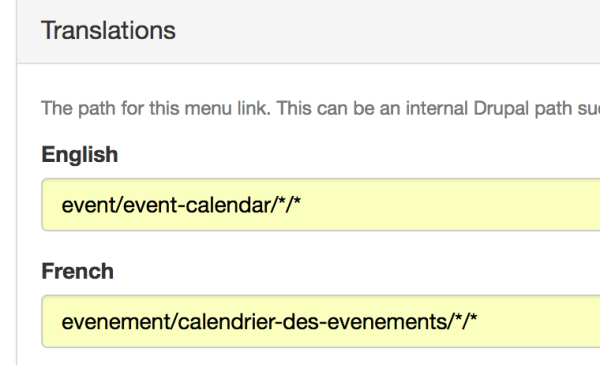Viewport: 600px width, 365px height.
Task: Place cursor at end of English path text
Action: 301,205
